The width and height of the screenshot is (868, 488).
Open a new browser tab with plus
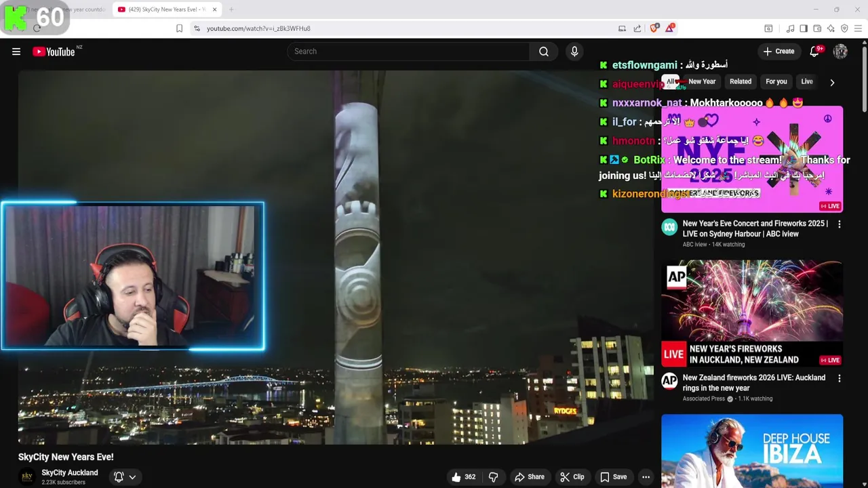(x=231, y=9)
